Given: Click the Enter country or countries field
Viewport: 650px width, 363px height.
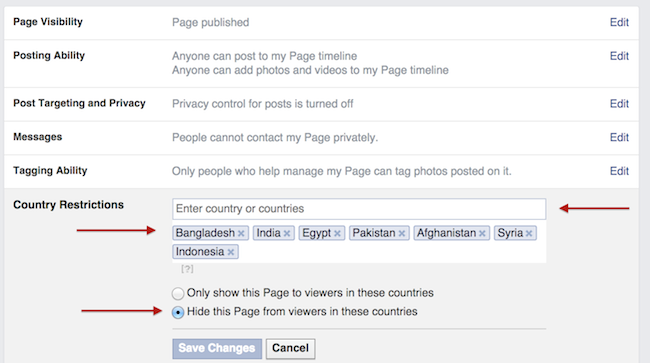Looking at the screenshot, I should click(x=359, y=209).
